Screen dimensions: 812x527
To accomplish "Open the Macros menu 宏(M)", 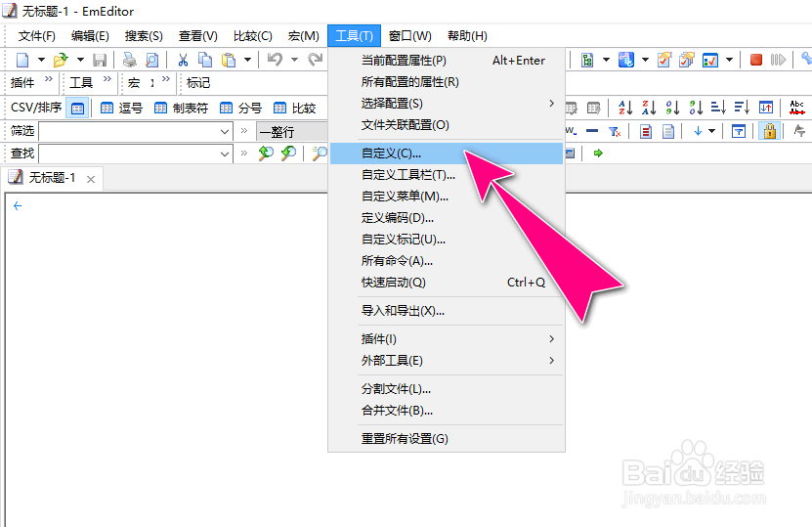I will [304, 36].
